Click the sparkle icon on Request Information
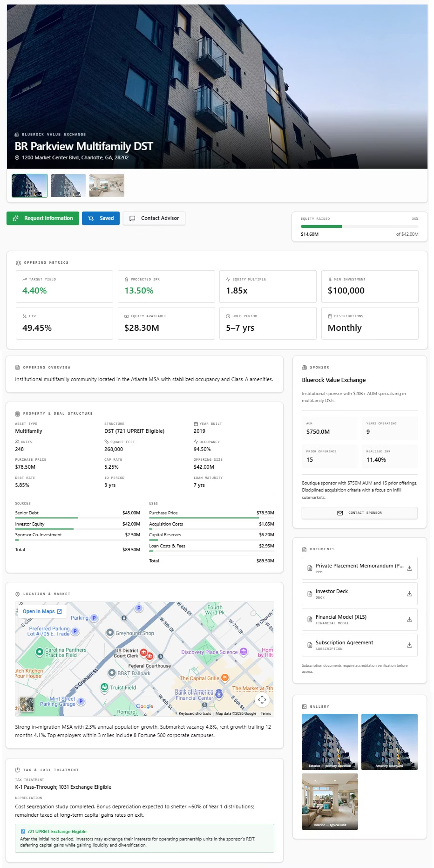This screenshot has width=434, height=868. pyautogui.click(x=15, y=218)
